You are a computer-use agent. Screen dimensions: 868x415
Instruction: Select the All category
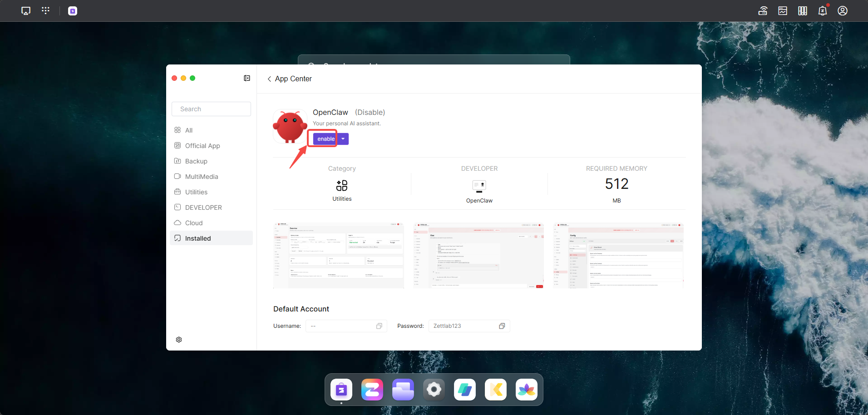click(x=189, y=130)
